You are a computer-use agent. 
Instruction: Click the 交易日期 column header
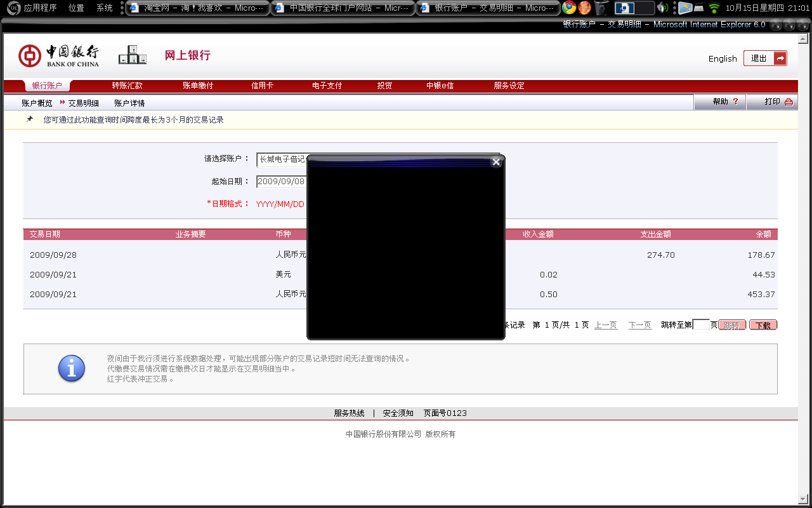click(x=45, y=234)
